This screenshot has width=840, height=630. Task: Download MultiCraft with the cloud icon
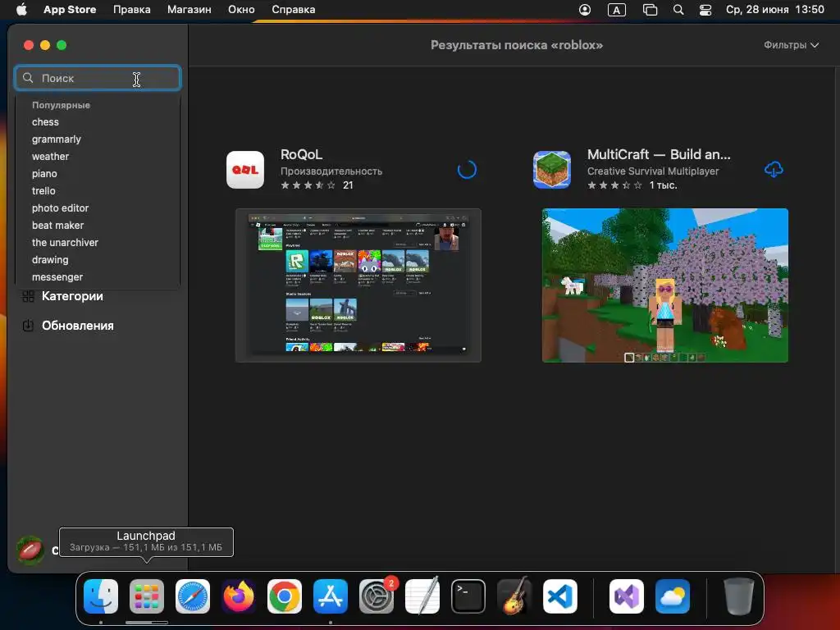(x=773, y=170)
